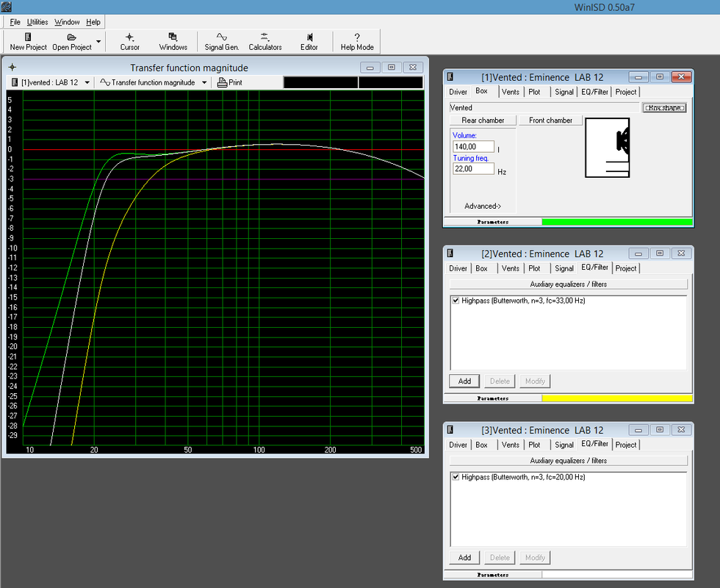Click the Tuning freq. field showing 22,00
Screen dimensions: 720x588
pos(473,168)
